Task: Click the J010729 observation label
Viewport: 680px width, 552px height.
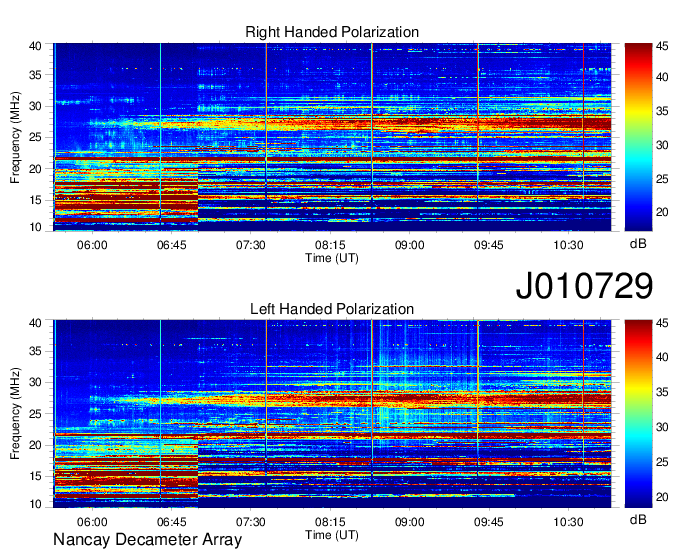Action: 584,285
